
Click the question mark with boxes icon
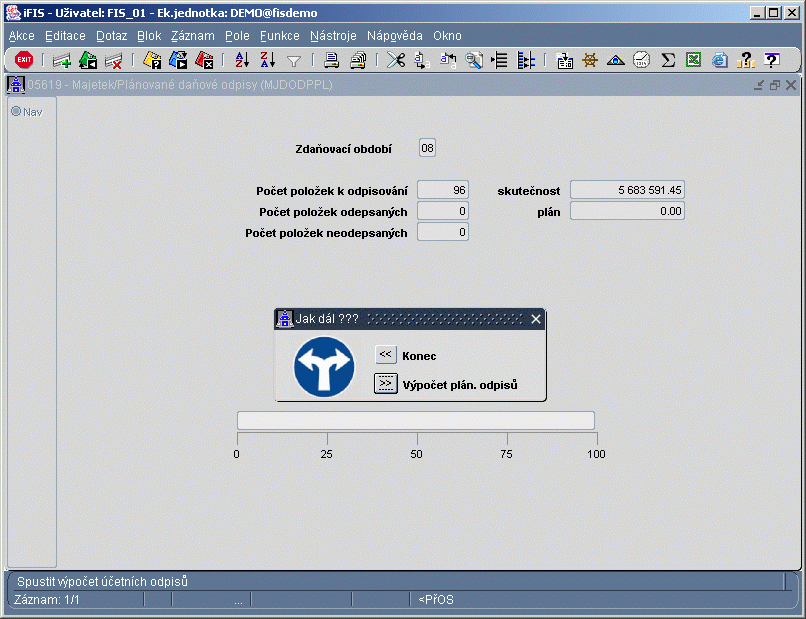[x=745, y=61]
